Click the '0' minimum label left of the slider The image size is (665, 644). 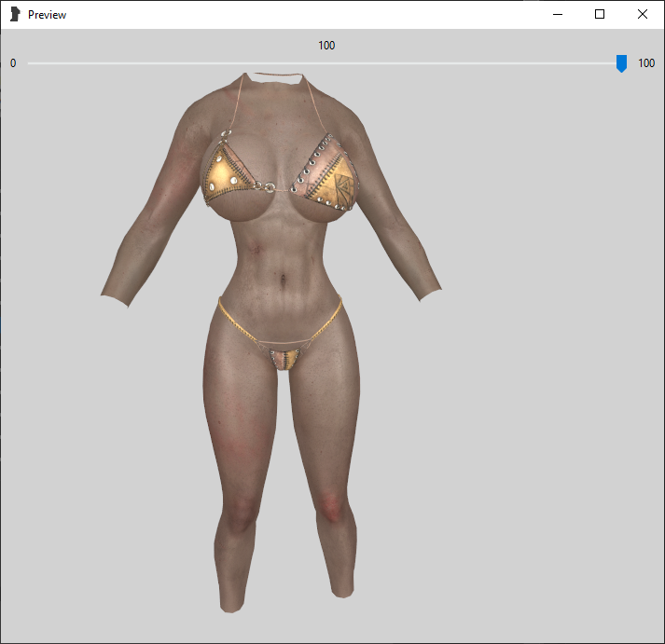[13, 63]
